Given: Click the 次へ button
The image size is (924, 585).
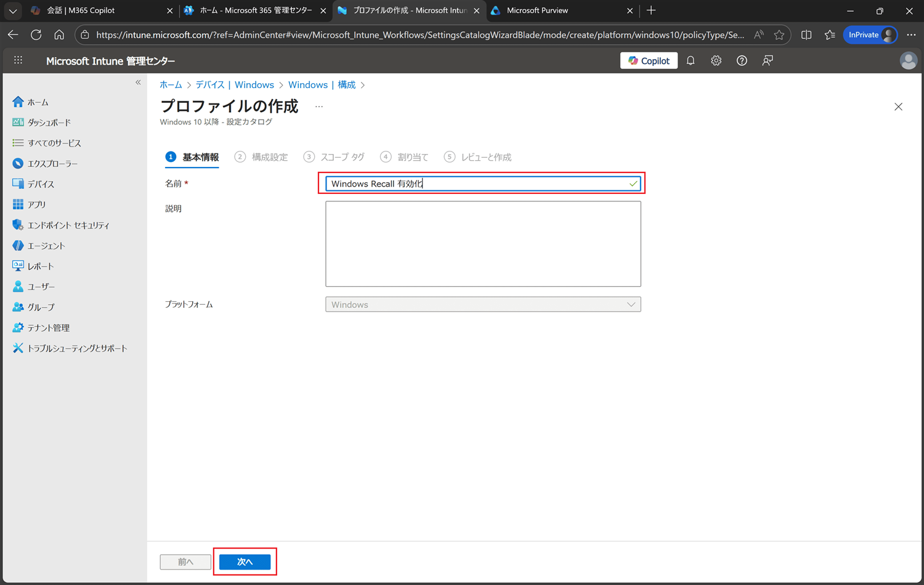Looking at the screenshot, I should pos(245,562).
